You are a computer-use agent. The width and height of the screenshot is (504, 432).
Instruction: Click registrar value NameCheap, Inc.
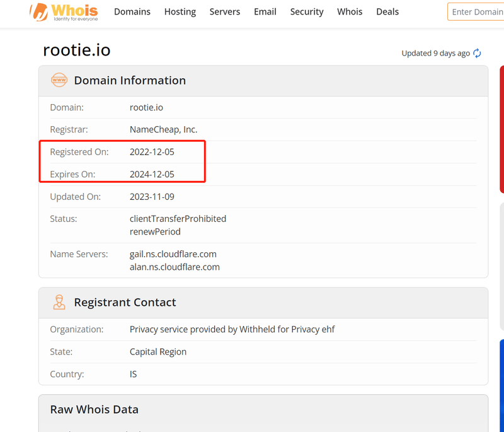[163, 129]
